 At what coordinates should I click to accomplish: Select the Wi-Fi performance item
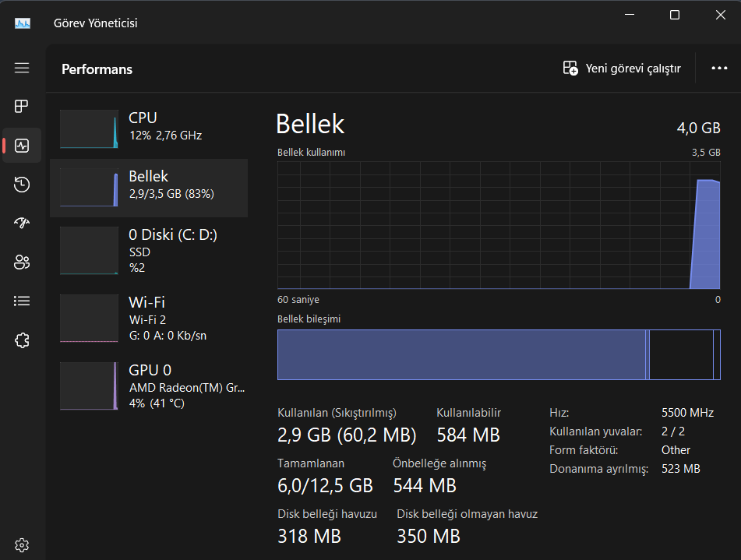tap(149, 319)
